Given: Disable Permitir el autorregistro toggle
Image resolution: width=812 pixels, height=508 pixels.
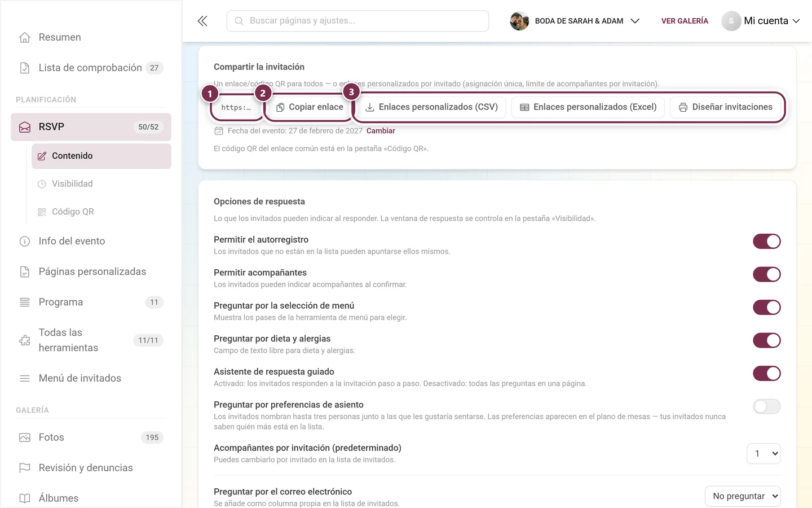Looking at the screenshot, I should click(x=767, y=242).
